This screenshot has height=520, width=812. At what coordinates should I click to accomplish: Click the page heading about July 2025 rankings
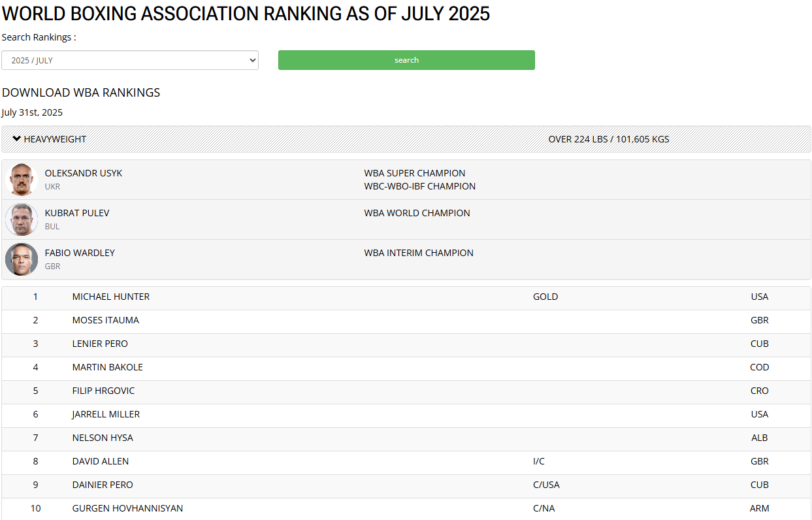(246, 13)
